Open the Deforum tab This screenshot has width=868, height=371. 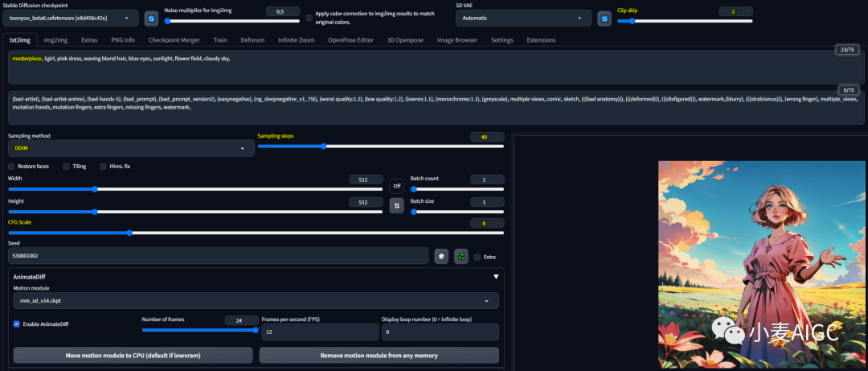[252, 40]
